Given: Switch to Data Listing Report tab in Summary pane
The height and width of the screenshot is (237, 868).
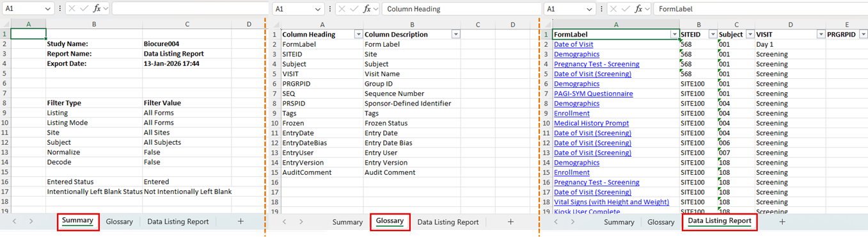Looking at the screenshot, I should [178, 222].
